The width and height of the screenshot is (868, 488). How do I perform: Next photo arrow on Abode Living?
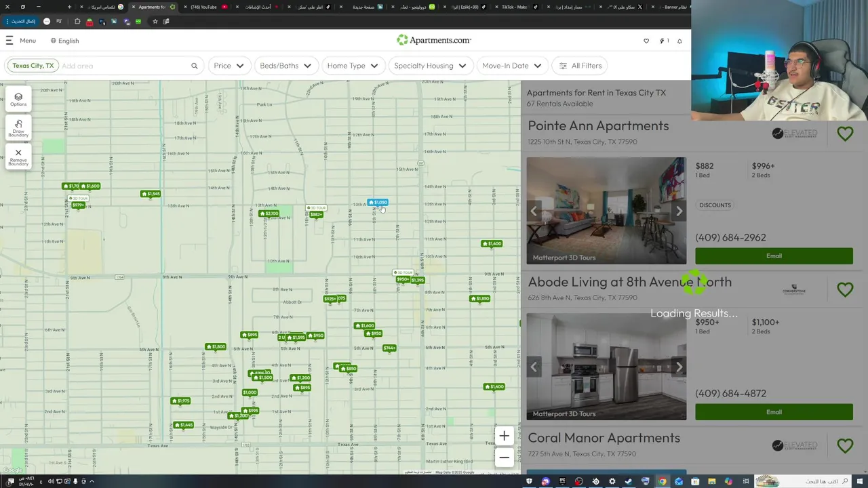pyautogui.click(x=679, y=367)
